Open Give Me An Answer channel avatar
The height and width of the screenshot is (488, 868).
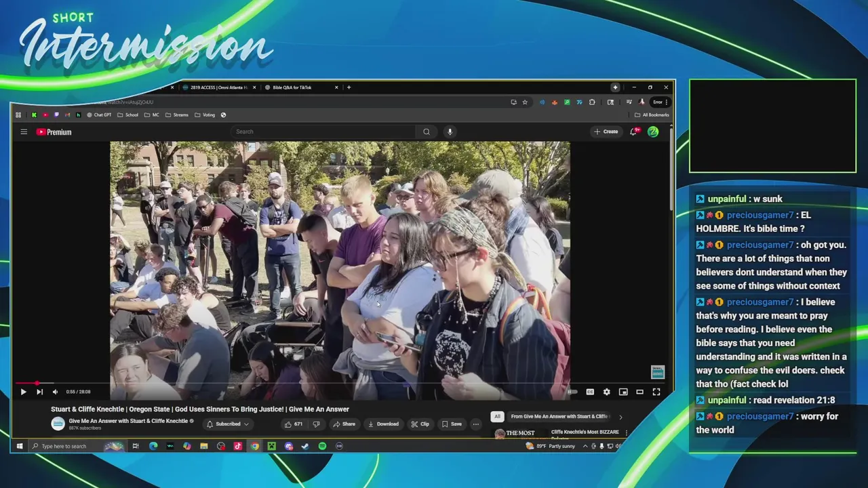pos(58,424)
